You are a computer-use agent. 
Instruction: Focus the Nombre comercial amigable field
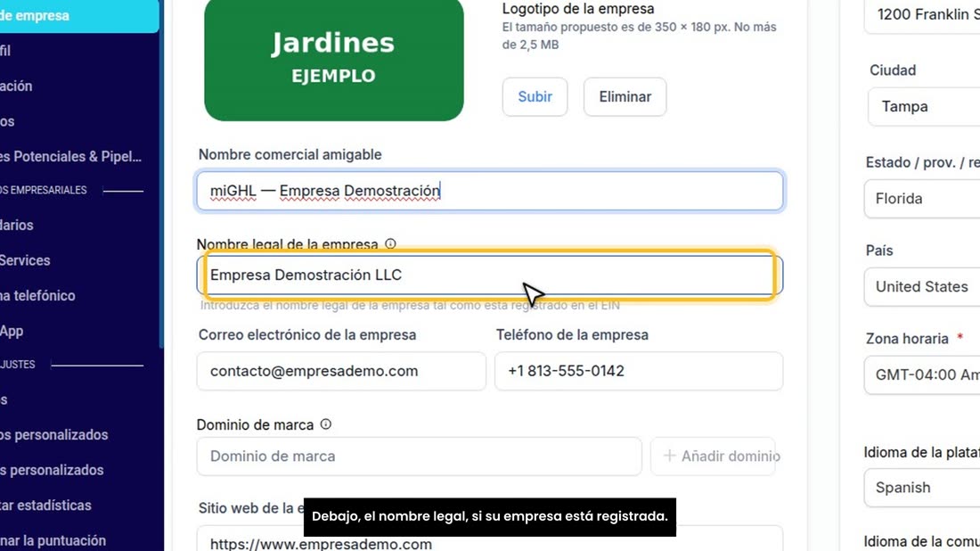pos(489,191)
